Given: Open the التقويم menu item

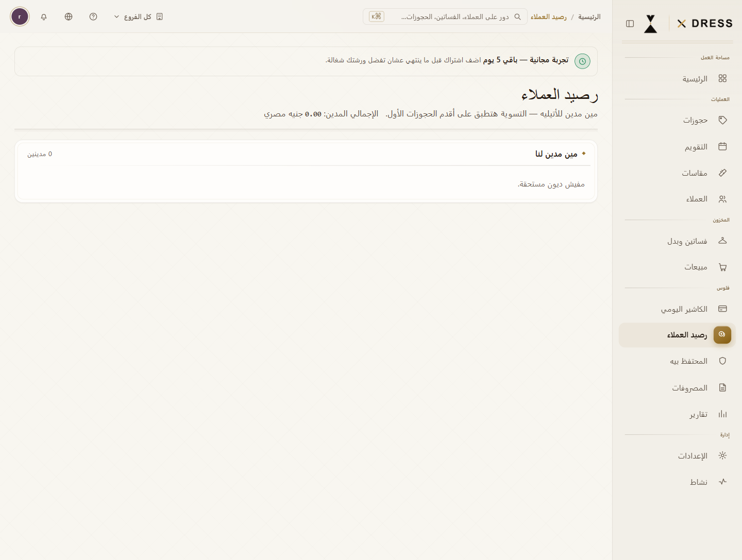Looking at the screenshot, I should point(677,147).
